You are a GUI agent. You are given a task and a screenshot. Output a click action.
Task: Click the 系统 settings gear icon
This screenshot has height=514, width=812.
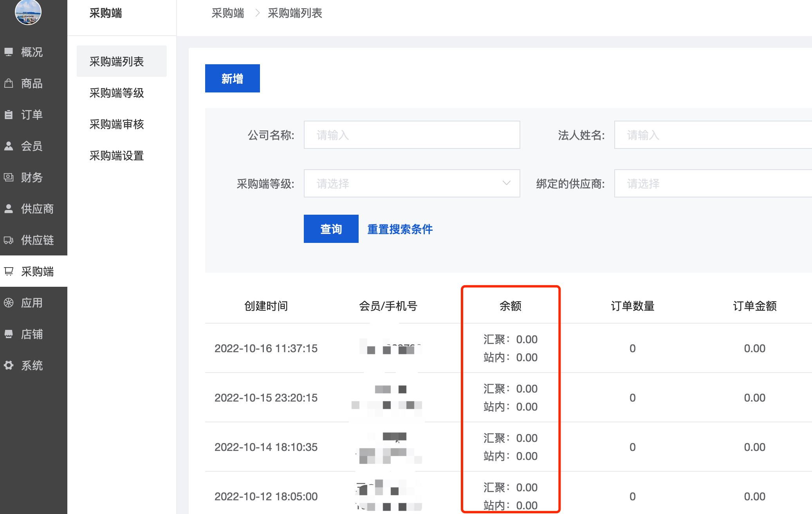click(9, 365)
